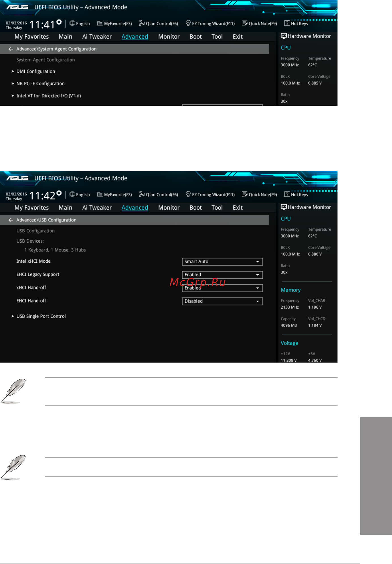Open Qfan Control(F6) on the System Agent screen

[158, 24]
